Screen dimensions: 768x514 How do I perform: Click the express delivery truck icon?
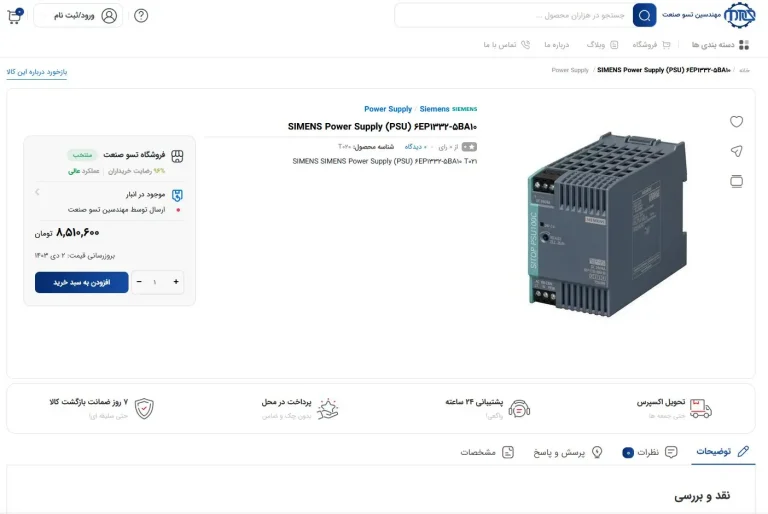click(701, 407)
